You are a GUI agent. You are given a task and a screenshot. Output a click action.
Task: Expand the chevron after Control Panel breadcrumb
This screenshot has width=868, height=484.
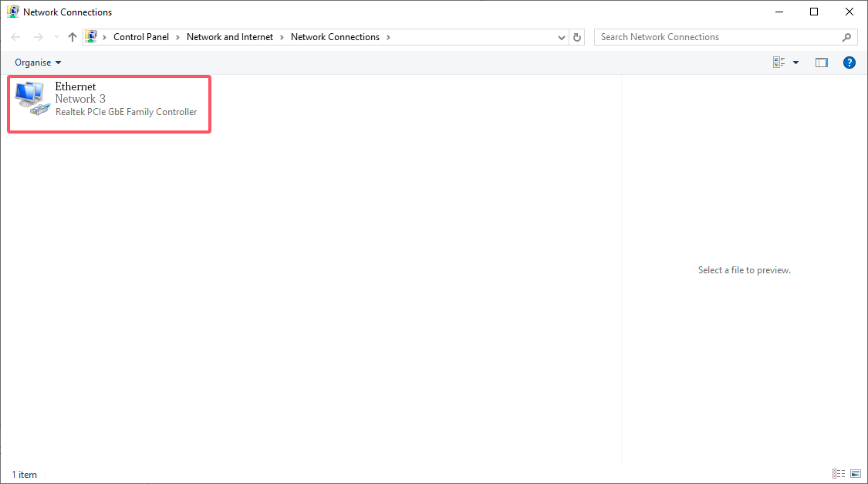[x=177, y=37]
